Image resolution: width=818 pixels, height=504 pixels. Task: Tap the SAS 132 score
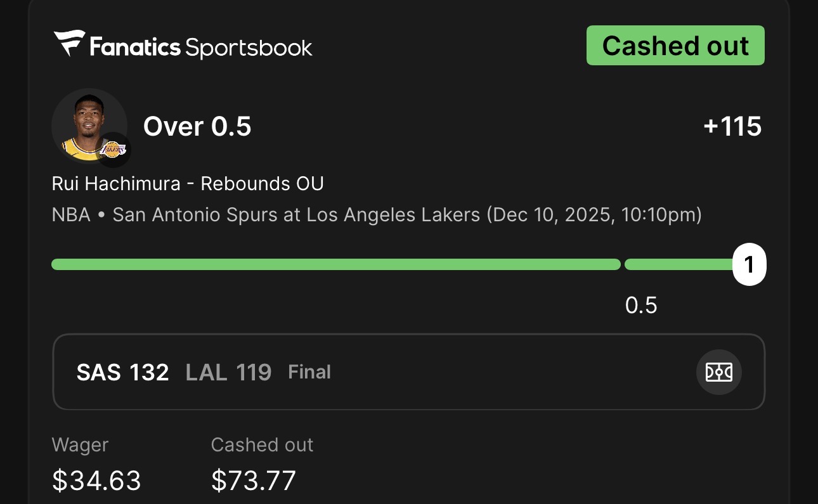point(123,372)
